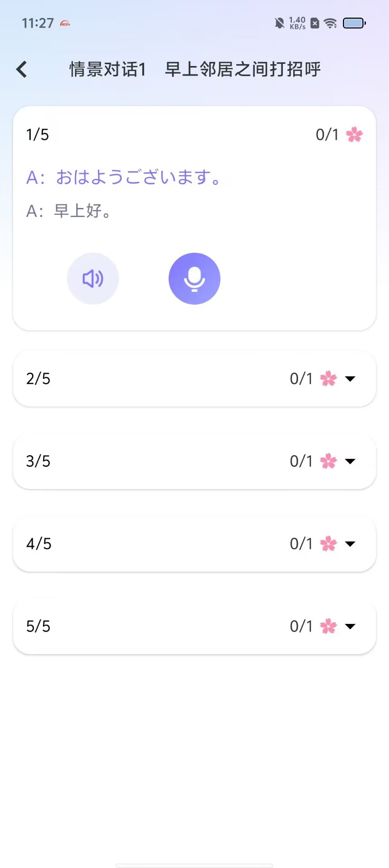
Task: Tap the page title 情景对话1
Action: click(108, 69)
